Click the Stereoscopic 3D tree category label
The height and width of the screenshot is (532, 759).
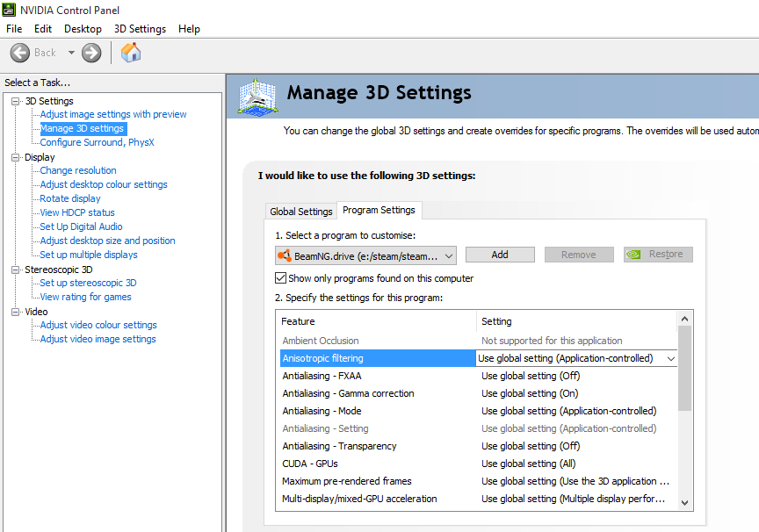coord(59,270)
